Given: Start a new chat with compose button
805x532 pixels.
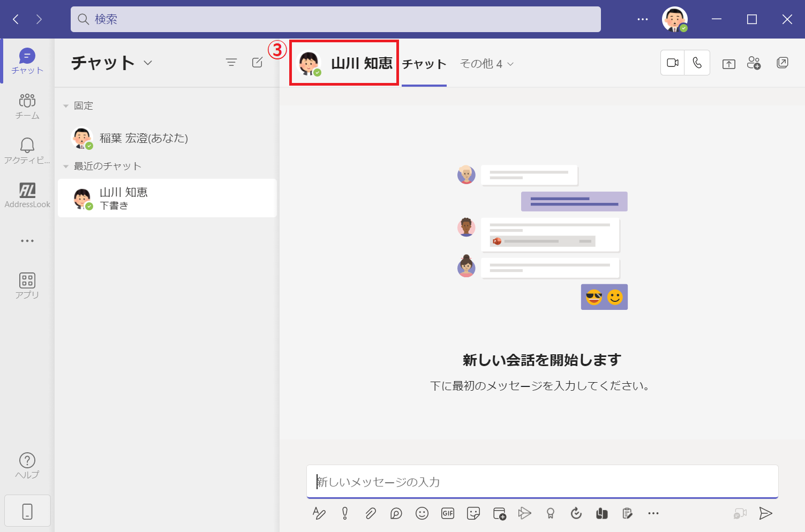Looking at the screenshot, I should coord(257,62).
